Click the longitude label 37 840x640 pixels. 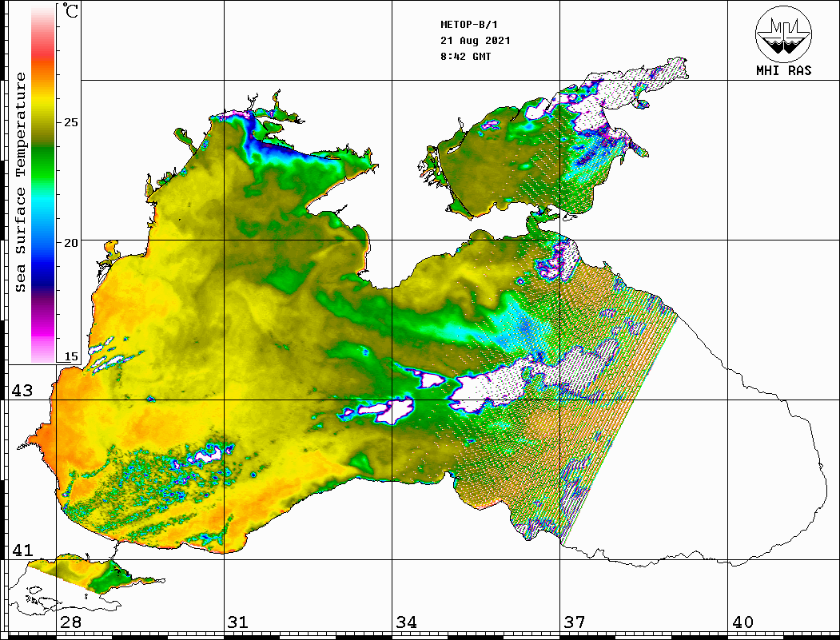(575, 622)
